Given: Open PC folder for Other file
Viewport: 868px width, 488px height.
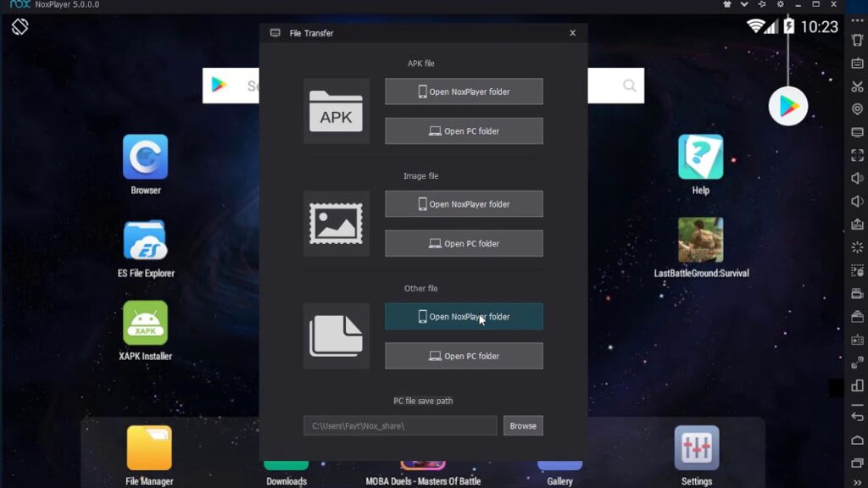Looking at the screenshot, I should (x=464, y=356).
